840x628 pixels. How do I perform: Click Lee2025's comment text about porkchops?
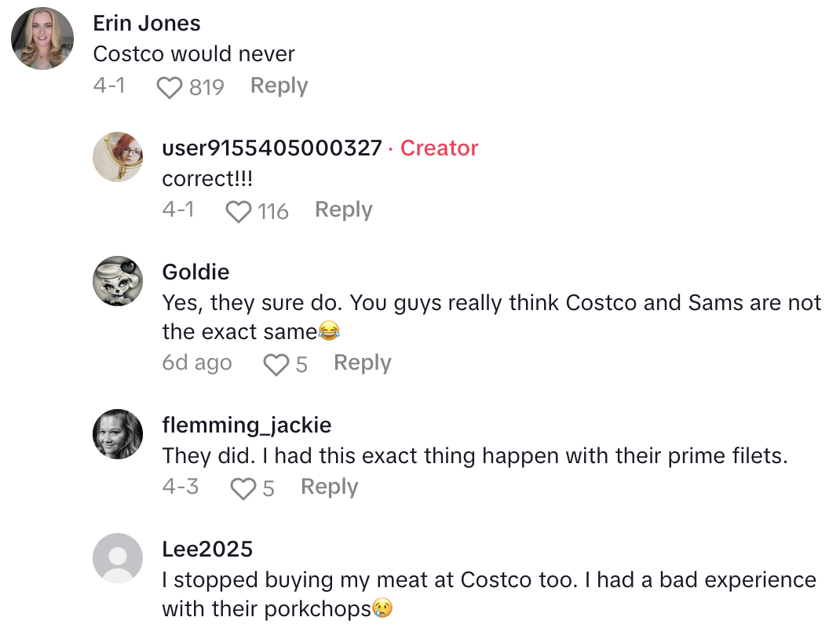[x=488, y=593]
